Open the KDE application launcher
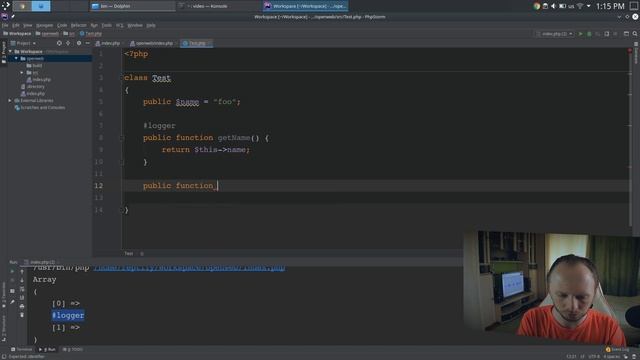Screen dimensions: 640x360 (x=6, y=6)
